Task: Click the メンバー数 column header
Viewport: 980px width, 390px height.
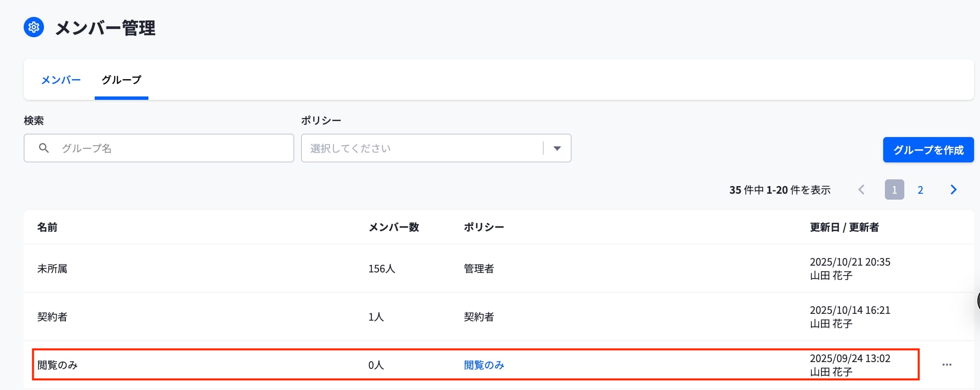Action: coord(394,227)
